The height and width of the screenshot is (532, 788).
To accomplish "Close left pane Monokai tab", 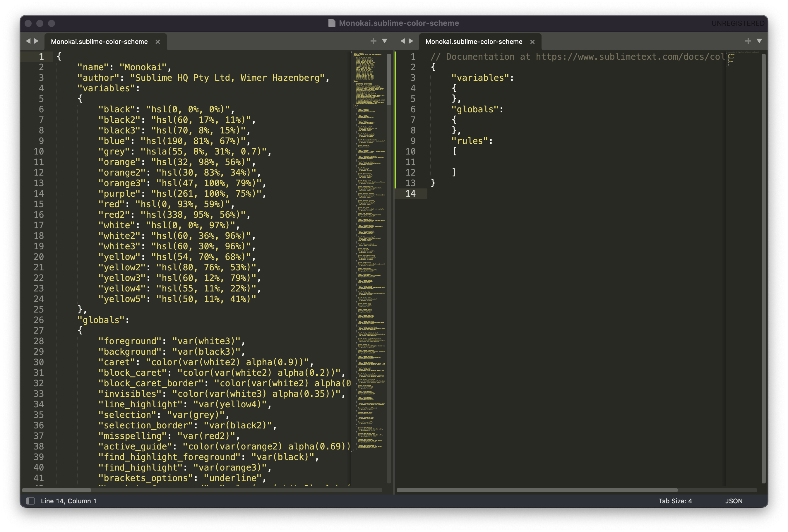I will coord(158,42).
